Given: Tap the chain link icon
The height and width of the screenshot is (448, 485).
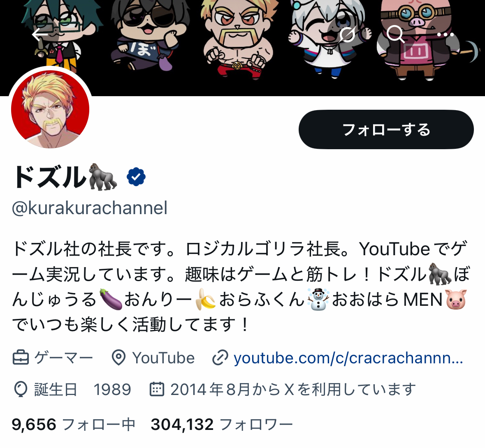Looking at the screenshot, I should click(220, 358).
